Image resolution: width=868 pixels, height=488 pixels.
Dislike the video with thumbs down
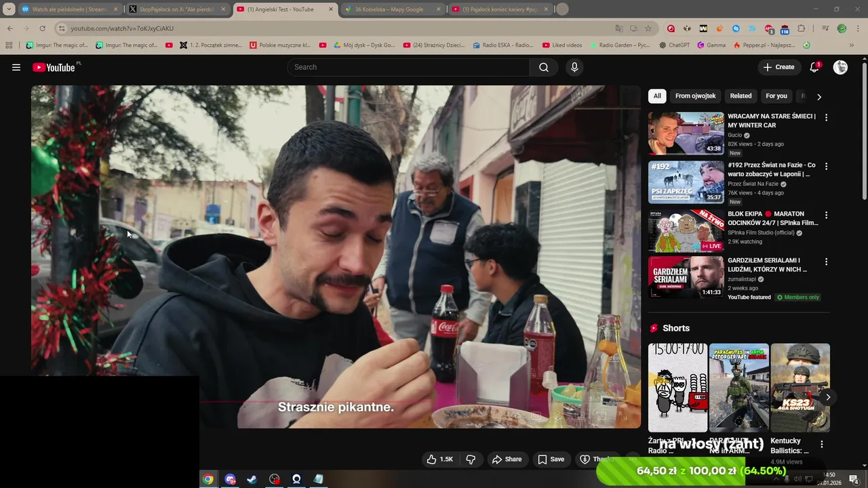point(471,460)
